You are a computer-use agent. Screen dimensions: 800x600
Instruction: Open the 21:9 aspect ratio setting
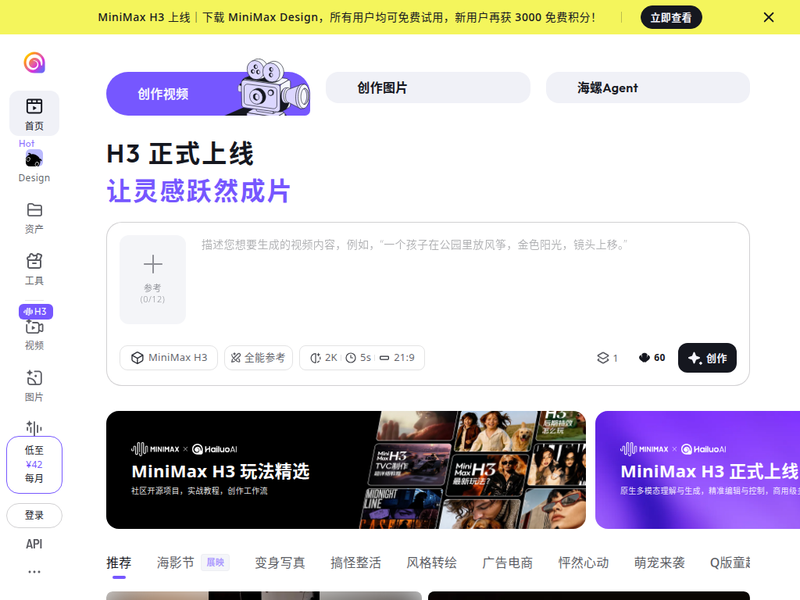point(397,358)
